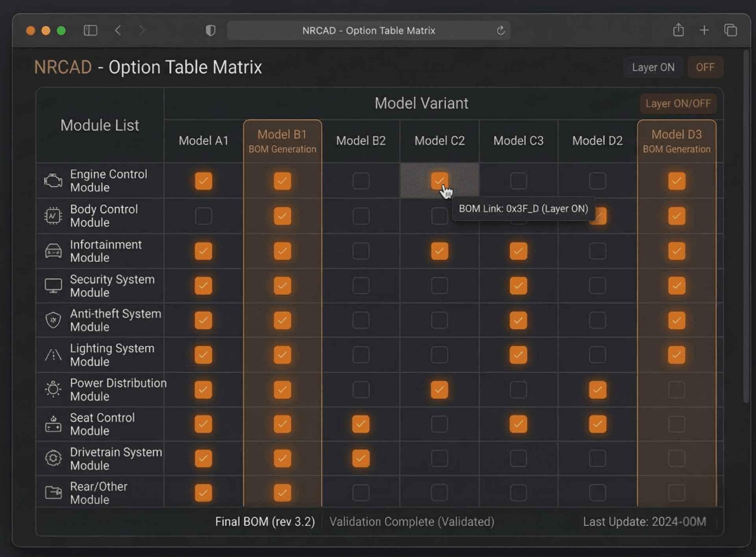Open the browser Share icon
The image size is (756, 557).
click(678, 30)
